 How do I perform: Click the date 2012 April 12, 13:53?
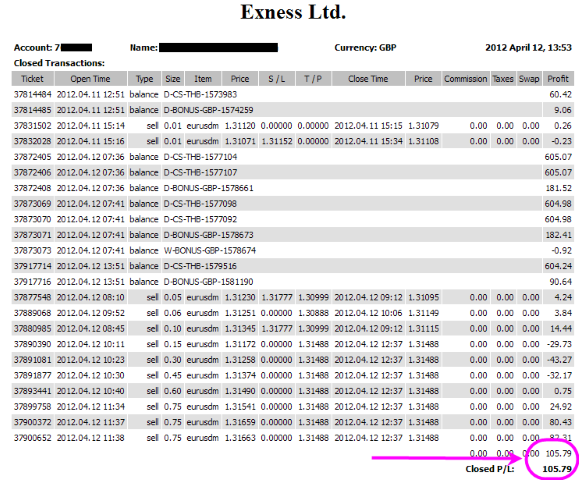pos(528,48)
